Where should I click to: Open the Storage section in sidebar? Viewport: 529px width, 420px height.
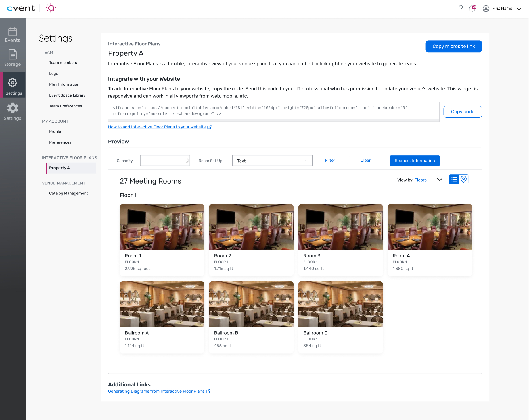(x=13, y=58)
